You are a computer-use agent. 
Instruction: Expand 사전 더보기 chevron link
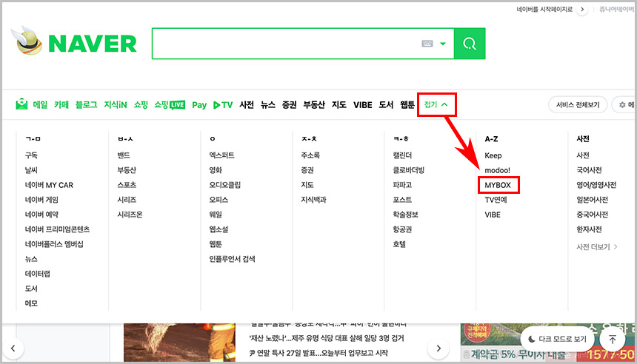pyautogui.click(x=597, y=246)
